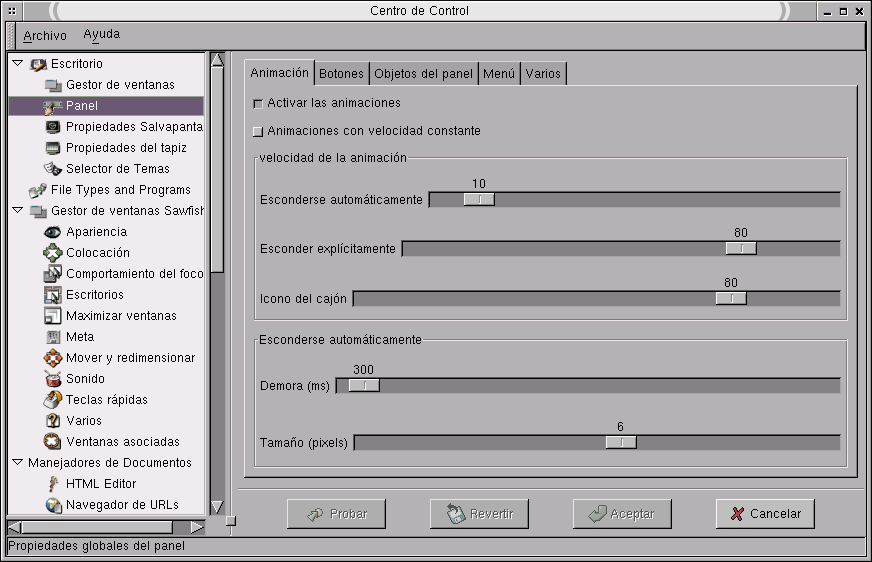Collapse the Manejadores de Documentos branch
872x562 pixels.
click(17, 463)
